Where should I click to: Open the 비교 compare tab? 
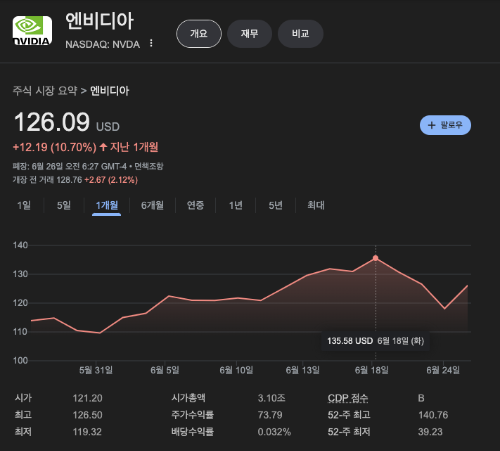tap(300, 34)
